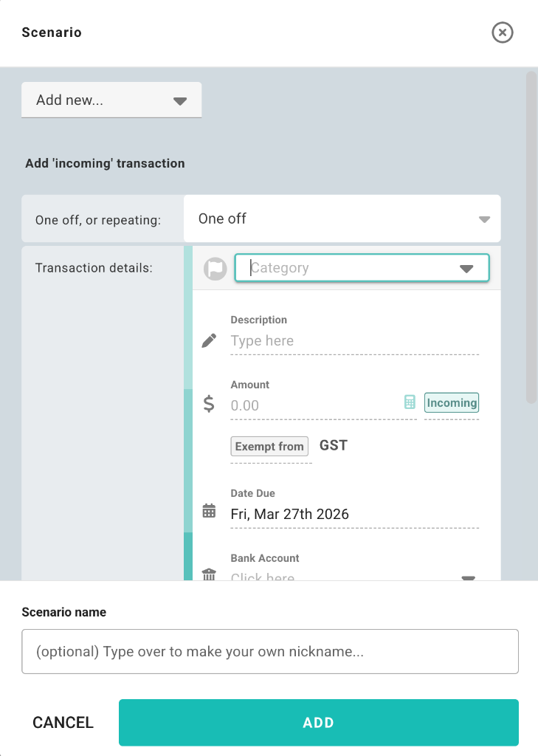This screenshot has width=538, height=756.
Task: Click the bank building icon
Action: [x=209, y=574]
